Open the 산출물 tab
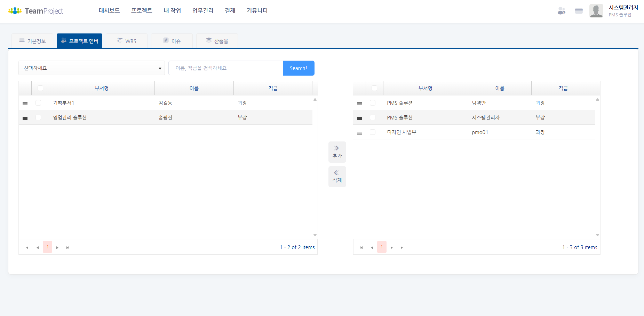 click(217, 41)
